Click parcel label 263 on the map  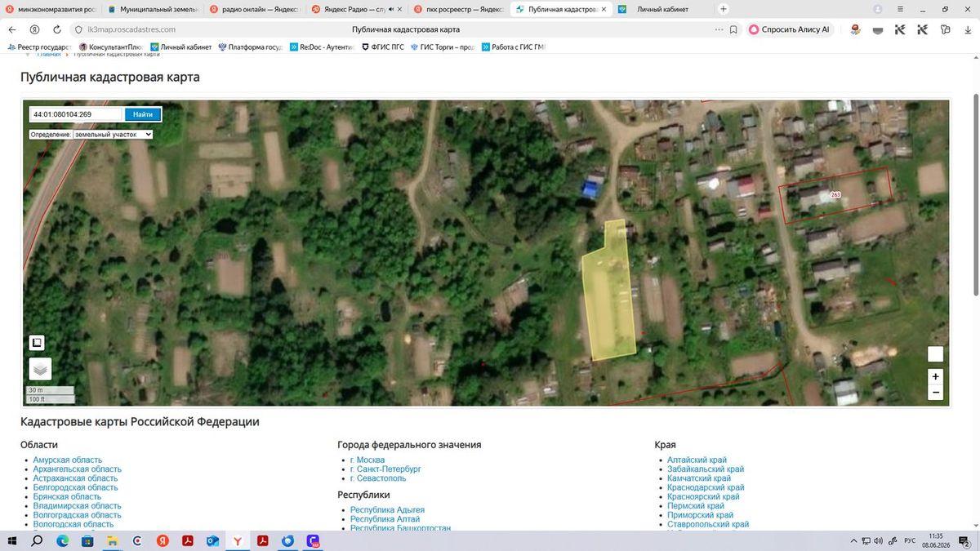[x=835, y=195]
